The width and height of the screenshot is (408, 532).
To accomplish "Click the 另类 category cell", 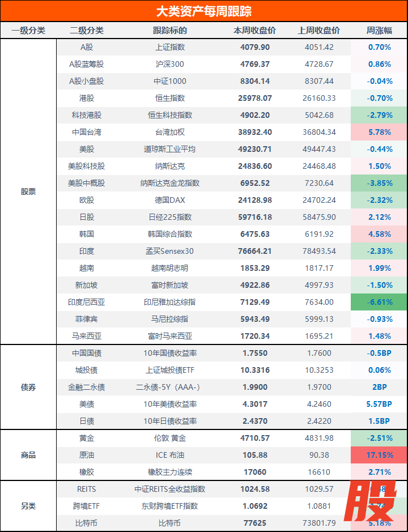I will click(x=28, y=506).
